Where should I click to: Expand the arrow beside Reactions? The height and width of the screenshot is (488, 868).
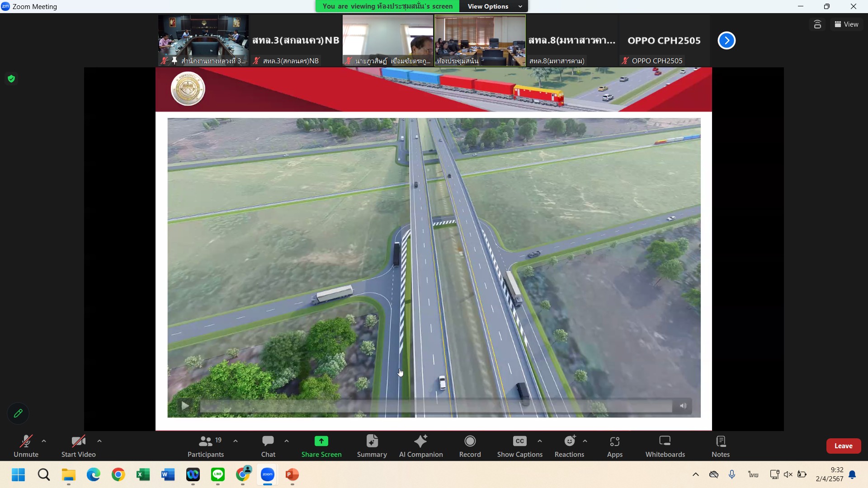585,441
